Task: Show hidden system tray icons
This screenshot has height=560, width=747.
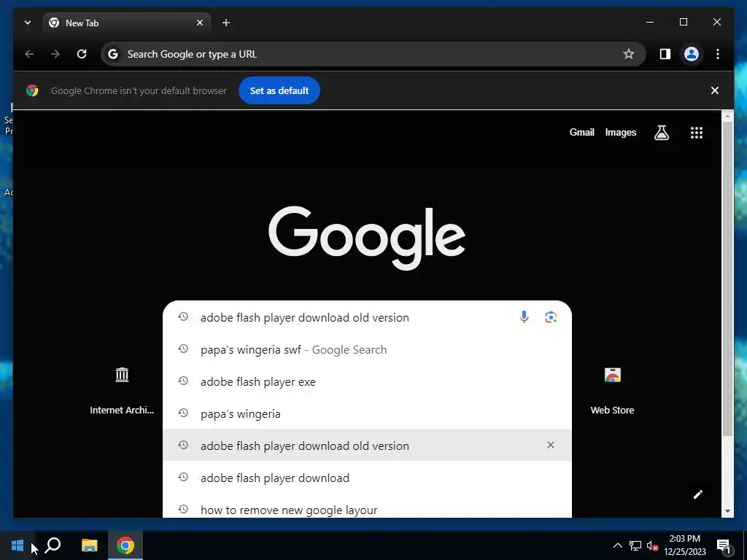Action: click(x=617, y=545)
